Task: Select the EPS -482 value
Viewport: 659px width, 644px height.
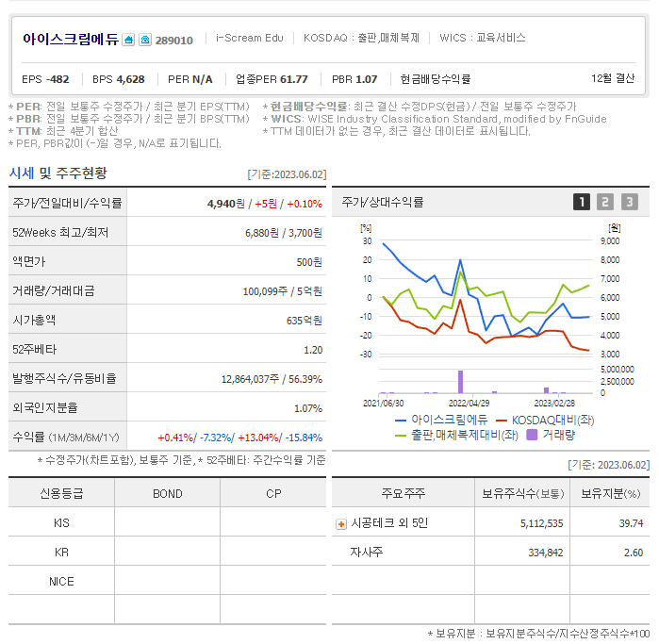Action: tap(45, 79)
